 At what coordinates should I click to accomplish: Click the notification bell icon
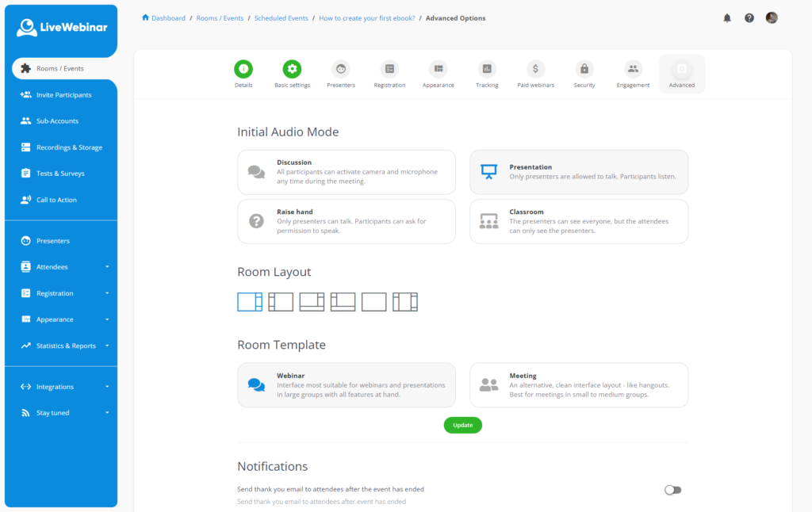click(x=727, y=18)
